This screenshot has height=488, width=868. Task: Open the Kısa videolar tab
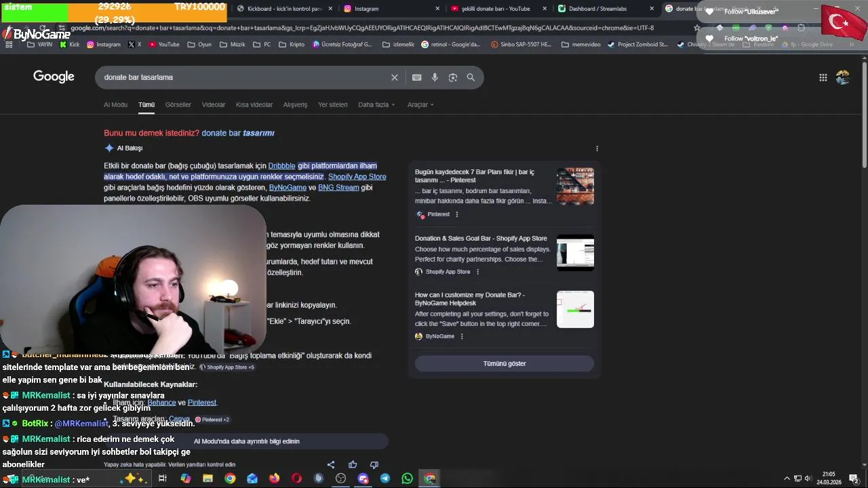[254, 105]
